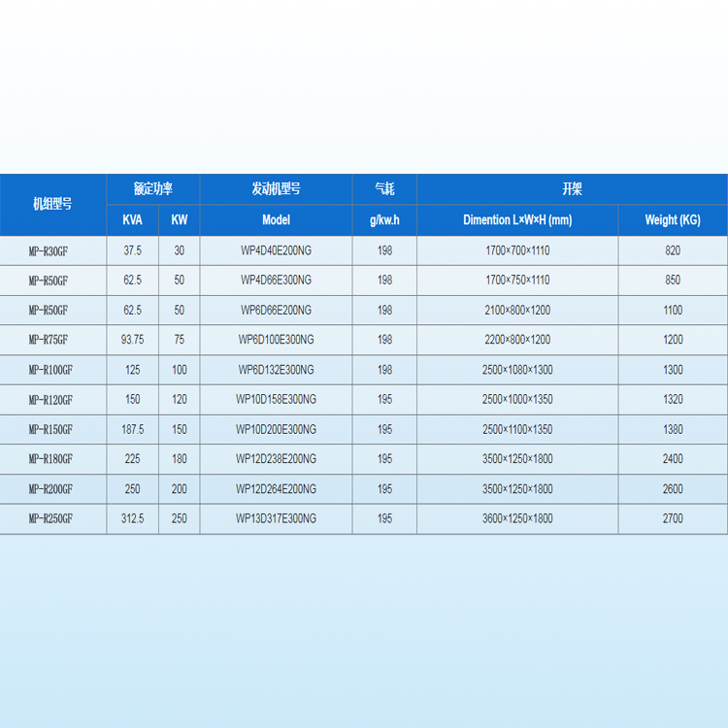Click the KW column header

coord(180,220)
